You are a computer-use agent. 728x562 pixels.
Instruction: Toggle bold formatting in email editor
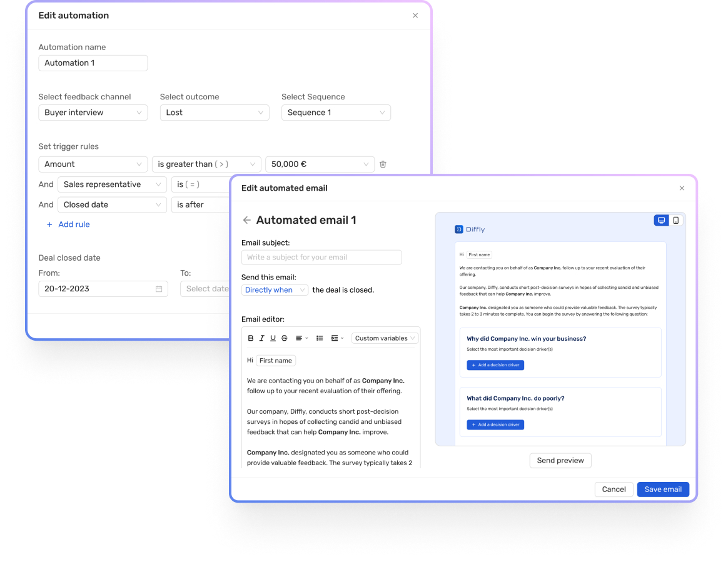click(251, 338)
